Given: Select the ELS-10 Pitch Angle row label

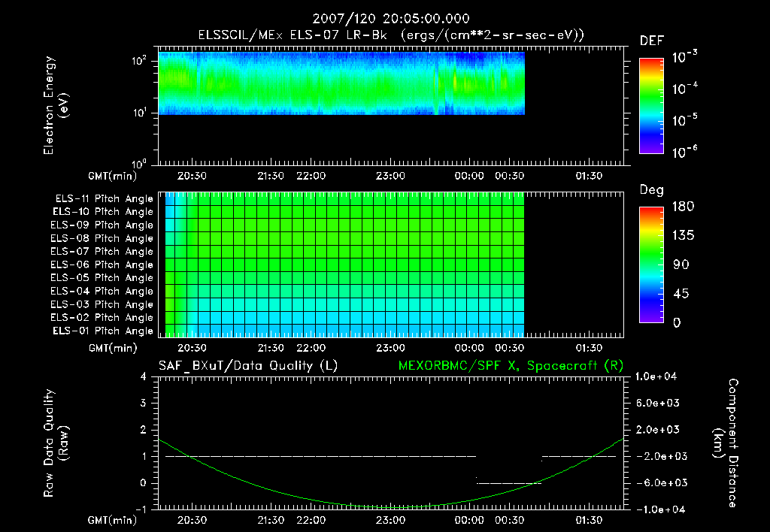Looking at the screenshot, I should (103, 212).
